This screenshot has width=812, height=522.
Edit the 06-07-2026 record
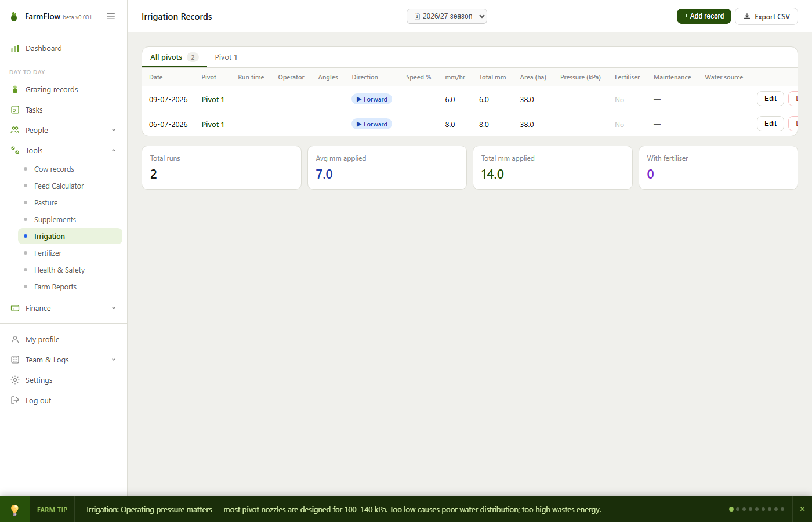pos(771,124)
